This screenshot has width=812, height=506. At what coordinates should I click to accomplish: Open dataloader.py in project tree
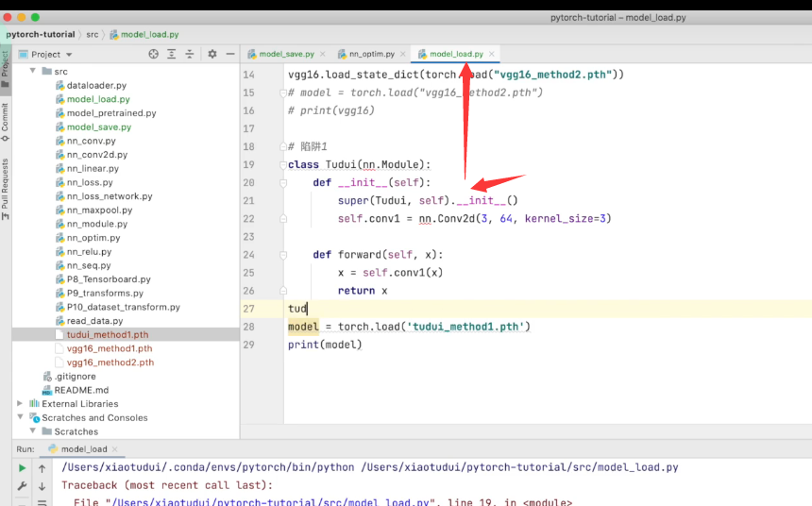point(96,85)
